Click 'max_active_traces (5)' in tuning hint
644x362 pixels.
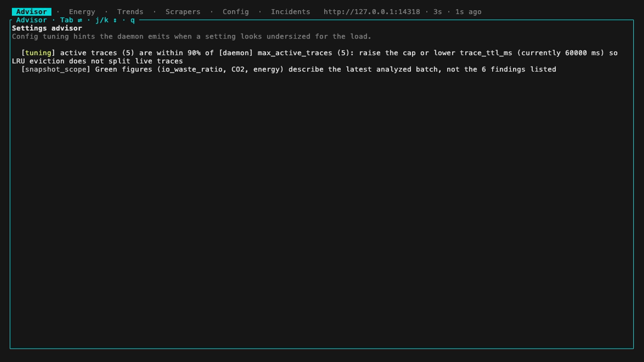304,53
